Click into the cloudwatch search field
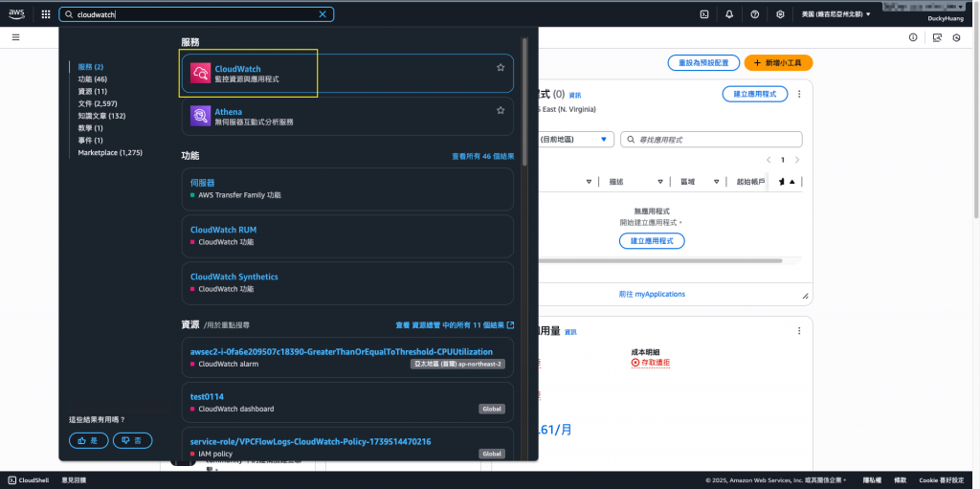Image resolution: width=980 pixels, height=489 pixels. point(196,14)
